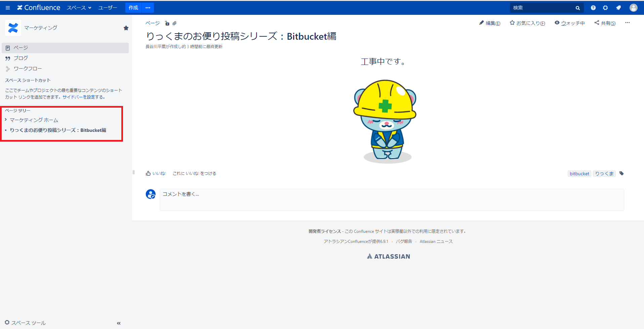Open the Atlassian ニュース footer link
The image size is (644, 329).
coord(436,242)
